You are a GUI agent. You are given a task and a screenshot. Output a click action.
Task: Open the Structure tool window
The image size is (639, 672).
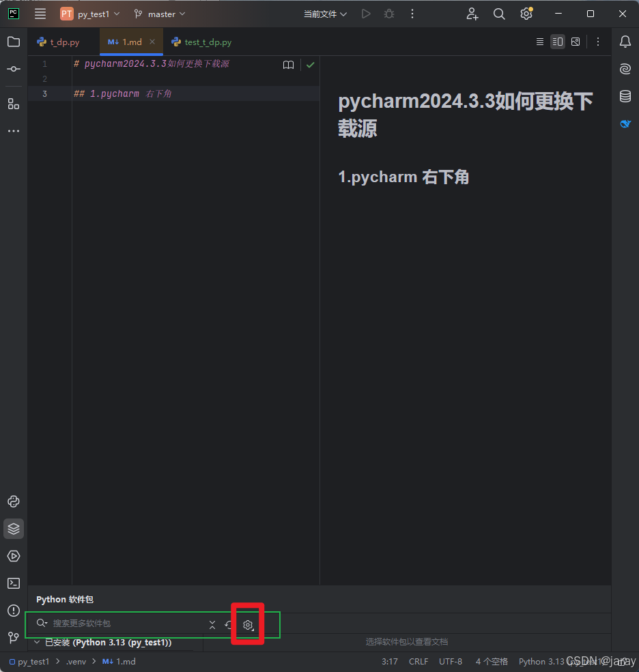click(x=14, y=104)
